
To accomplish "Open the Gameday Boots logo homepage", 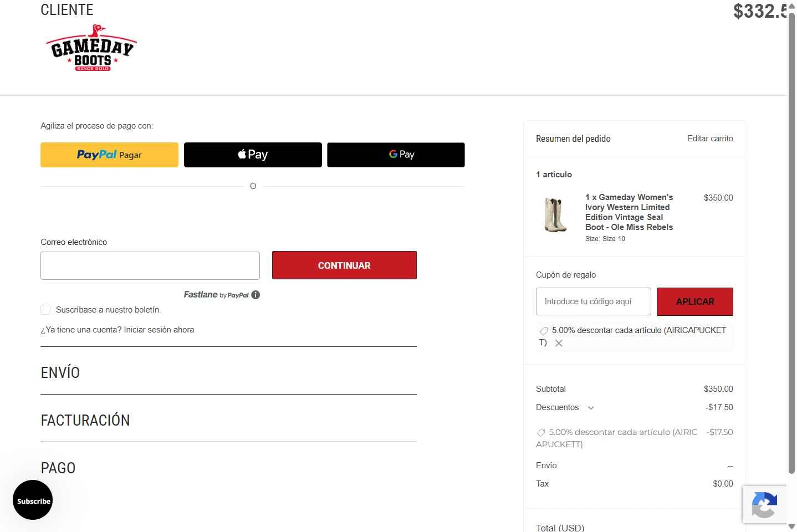I will (91, 48).
